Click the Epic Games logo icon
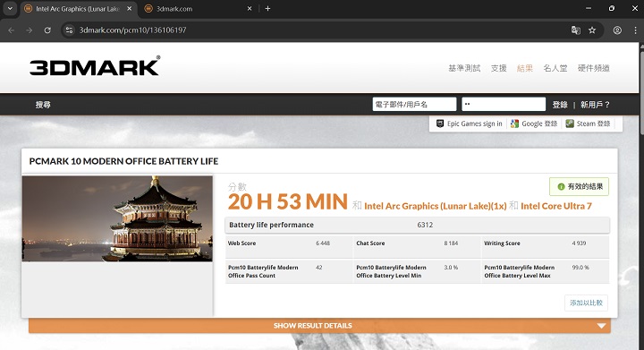The image size is (644, 350). coord(440,124)
